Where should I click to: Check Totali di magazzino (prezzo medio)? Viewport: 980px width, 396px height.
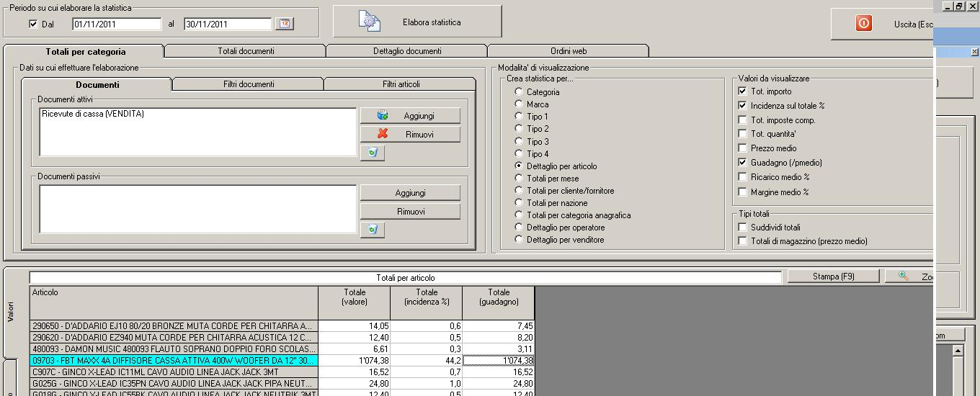coord(743,241)
